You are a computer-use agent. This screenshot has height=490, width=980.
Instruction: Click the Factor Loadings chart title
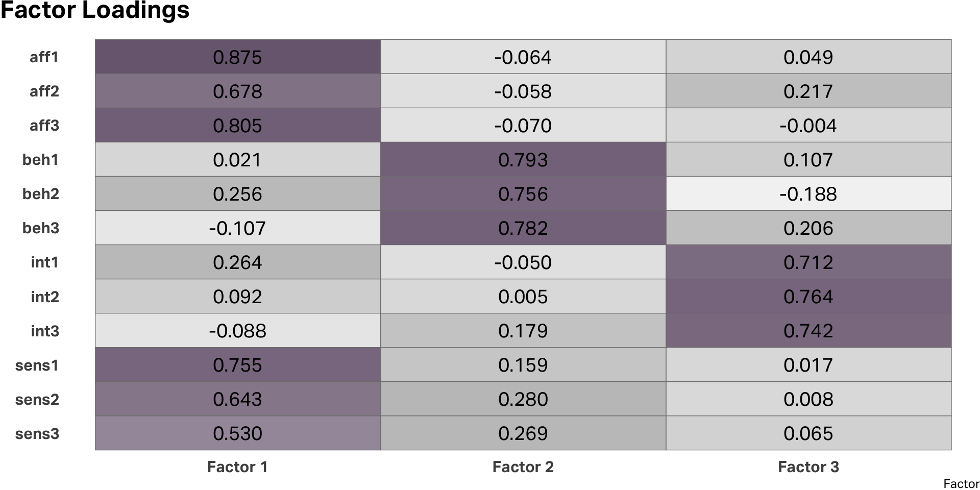(x=95, y=10)
